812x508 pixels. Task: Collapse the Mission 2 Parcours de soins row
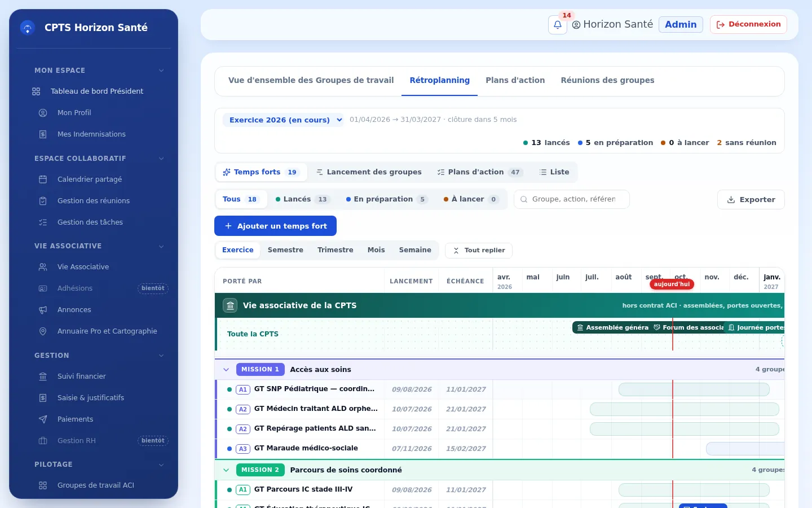226,470
